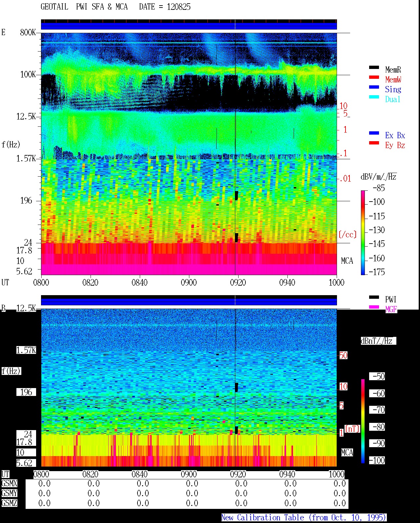
Task: Click the blue Sing legend swatch
Action: point(374,87)
